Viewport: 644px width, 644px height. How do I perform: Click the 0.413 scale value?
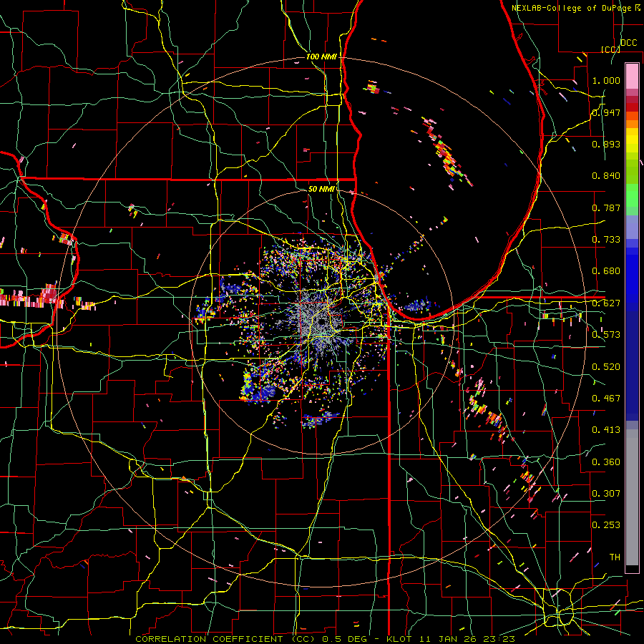[606, 429]
